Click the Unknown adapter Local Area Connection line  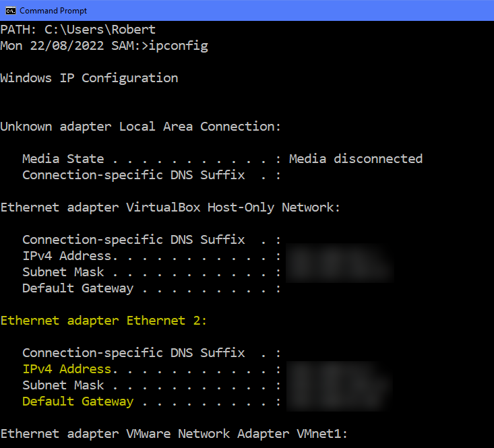click(x=140, y=127)
